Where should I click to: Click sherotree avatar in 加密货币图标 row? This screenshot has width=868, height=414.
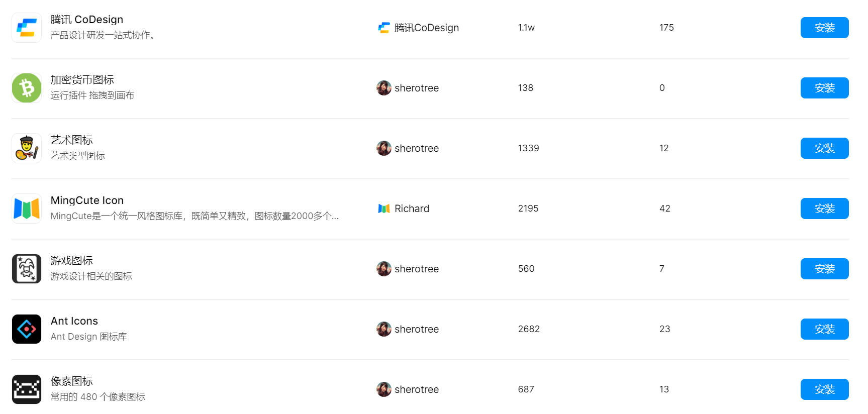coord(384,88)
